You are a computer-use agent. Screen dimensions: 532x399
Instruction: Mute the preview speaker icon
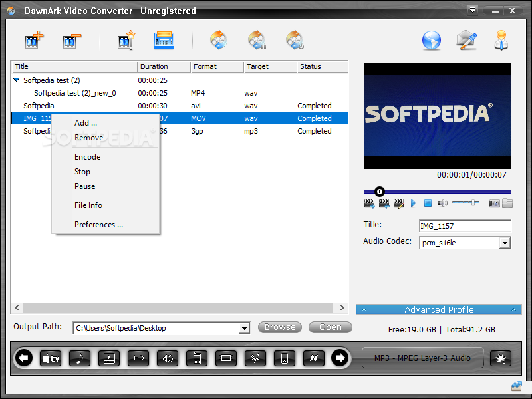[442, 203]
